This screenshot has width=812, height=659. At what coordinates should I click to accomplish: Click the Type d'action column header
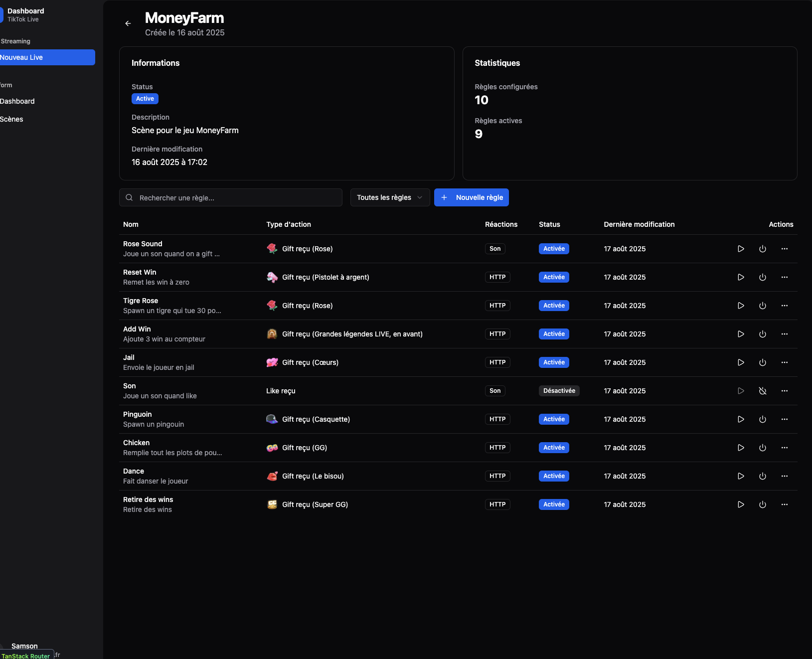pyautogui.click(x=289, y=224)
